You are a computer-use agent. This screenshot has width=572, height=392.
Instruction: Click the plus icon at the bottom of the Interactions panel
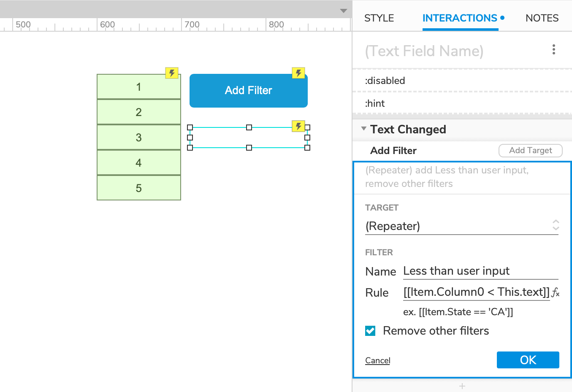pyautogui.click(x=462, y=386)
